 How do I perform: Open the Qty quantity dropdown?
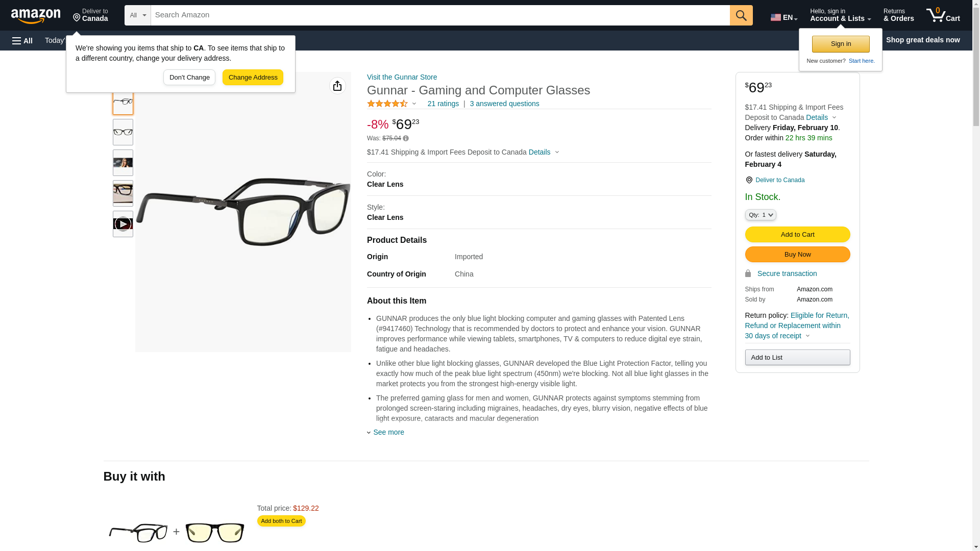click(x=761, y=215)
